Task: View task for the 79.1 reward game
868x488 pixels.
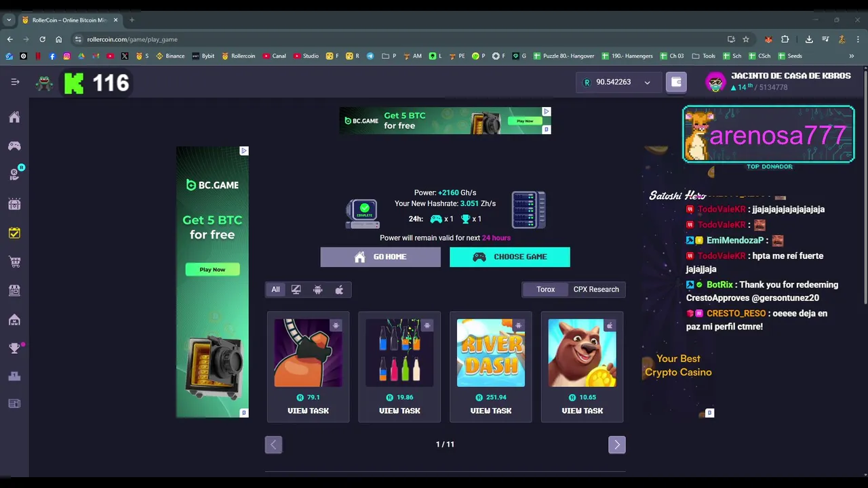Action: click(x=308, y=411)
